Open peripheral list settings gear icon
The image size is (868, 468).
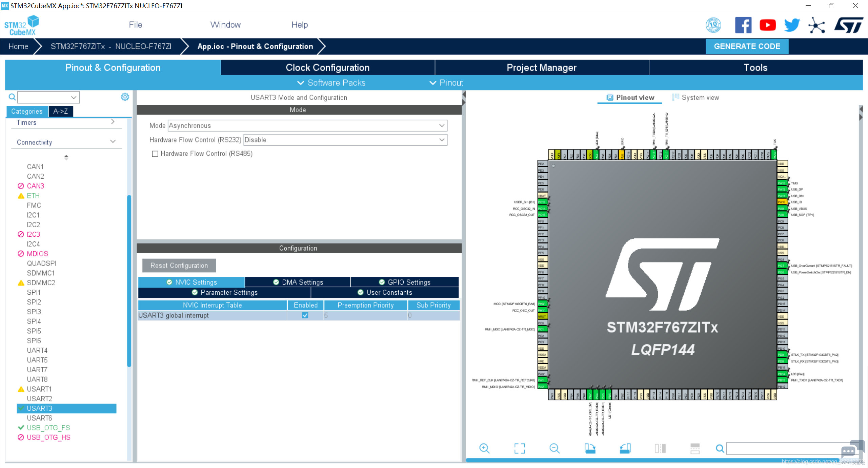125,97
